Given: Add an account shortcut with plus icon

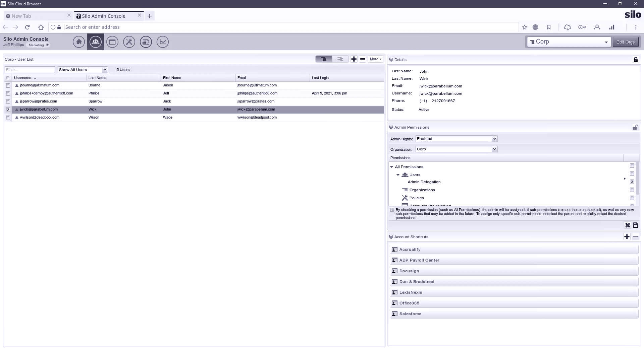Looking at the screenshot, I should click(627, 236).
